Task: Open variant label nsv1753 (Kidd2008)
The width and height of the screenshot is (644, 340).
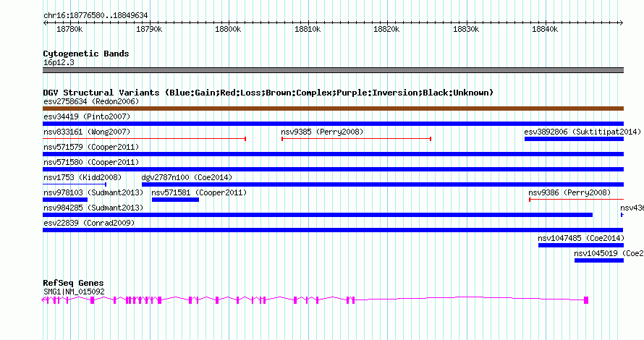Action: click(x=82, y=177)
